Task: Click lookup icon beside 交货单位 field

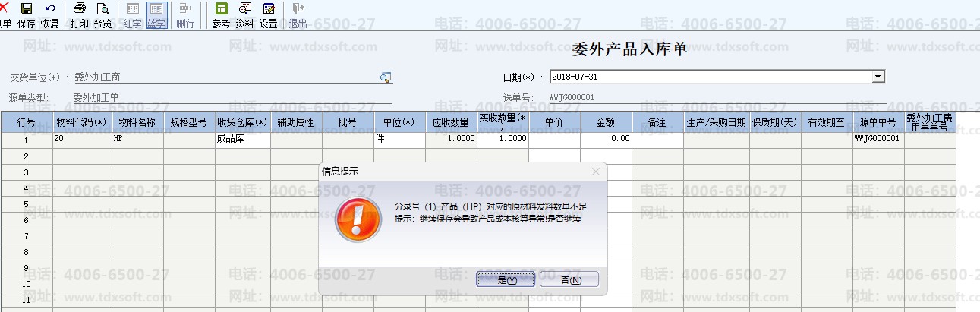Action: point(386,77)
